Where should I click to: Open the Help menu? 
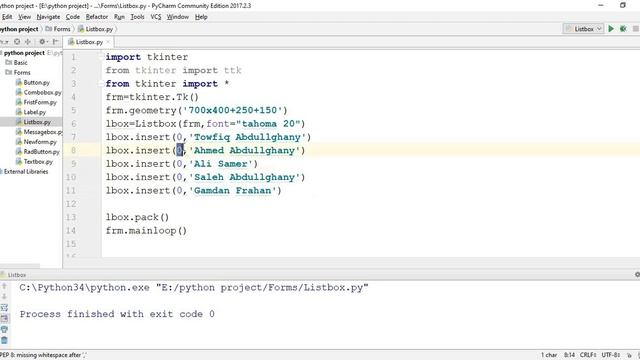point(201,17)
